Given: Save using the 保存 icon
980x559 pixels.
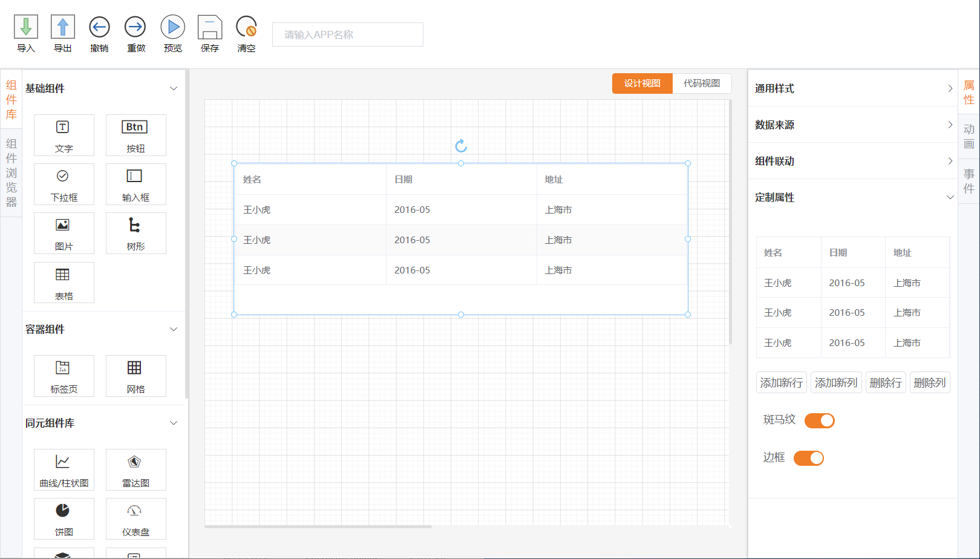Looking at the screenshot, I should [210, 27].
